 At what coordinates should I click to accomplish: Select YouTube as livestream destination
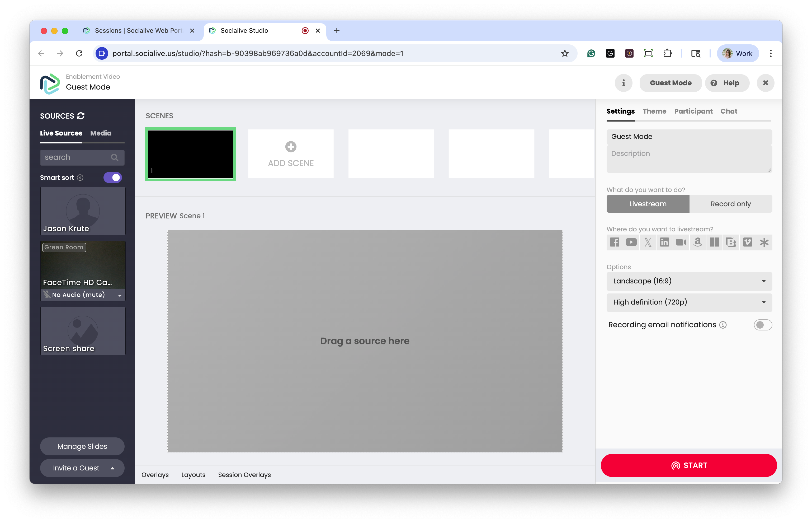[x=631, y=242]
